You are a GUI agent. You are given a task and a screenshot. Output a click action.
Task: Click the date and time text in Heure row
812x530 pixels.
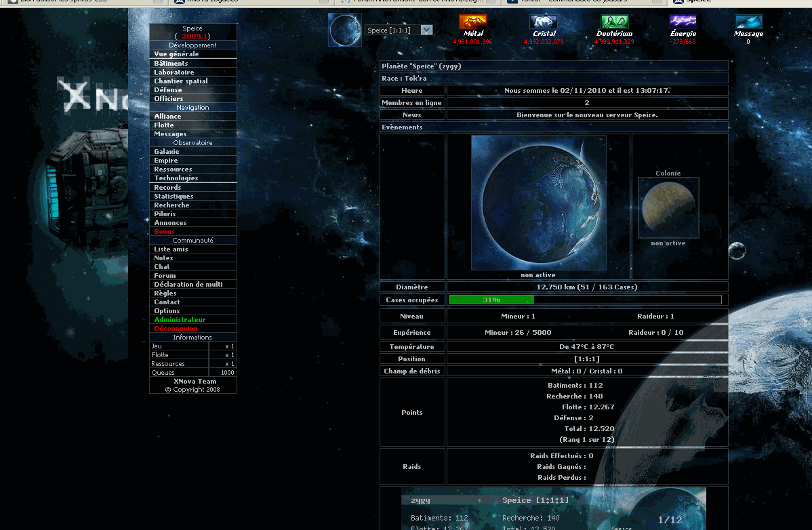[x=587, y=90]
